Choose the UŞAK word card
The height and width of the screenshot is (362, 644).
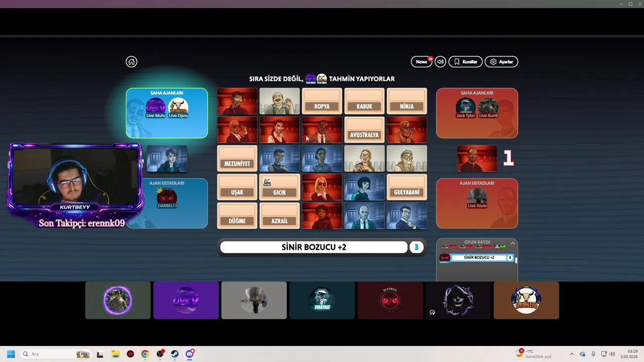[237, 187]
